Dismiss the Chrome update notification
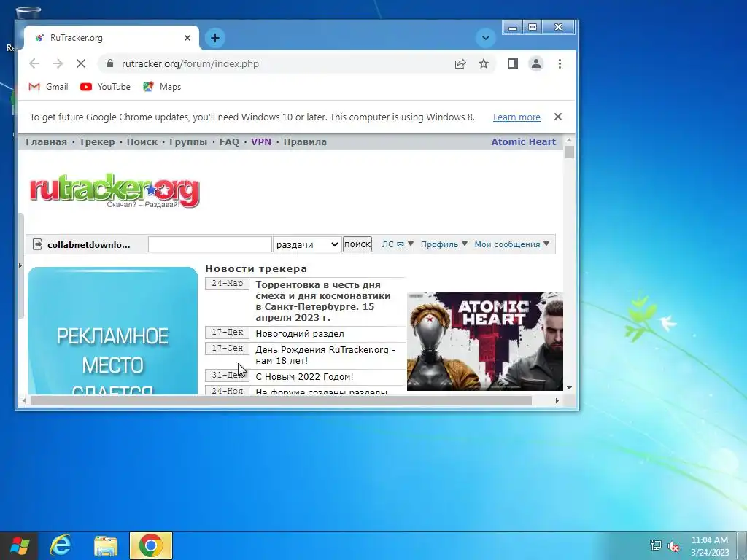The width and height of the screenshot is (747, 560). (x=558, y=117)
